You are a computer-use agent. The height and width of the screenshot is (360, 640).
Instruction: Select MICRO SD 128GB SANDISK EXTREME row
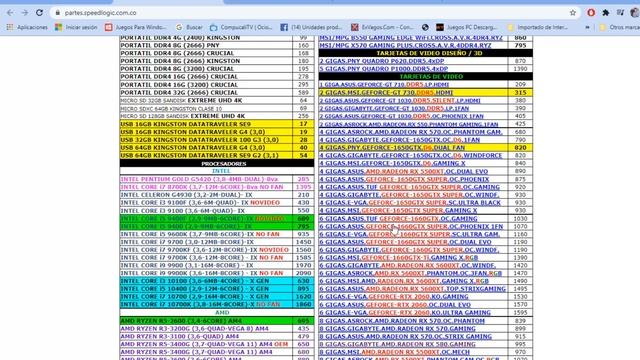coord(217,116)
